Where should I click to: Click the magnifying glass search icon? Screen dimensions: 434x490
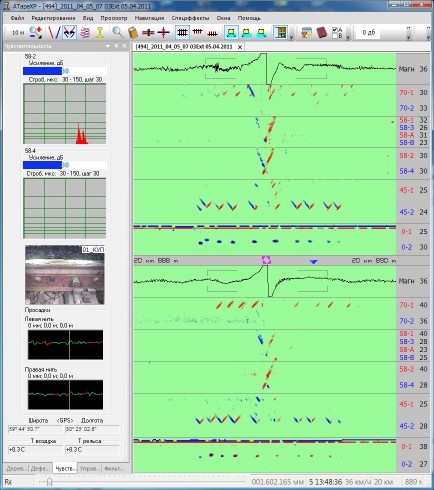(x=117, y=32)
